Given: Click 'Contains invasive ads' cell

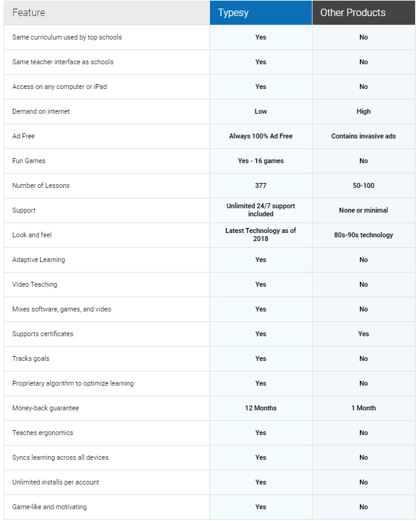Looking at the screenshot, I should click(x=364, y=136).
